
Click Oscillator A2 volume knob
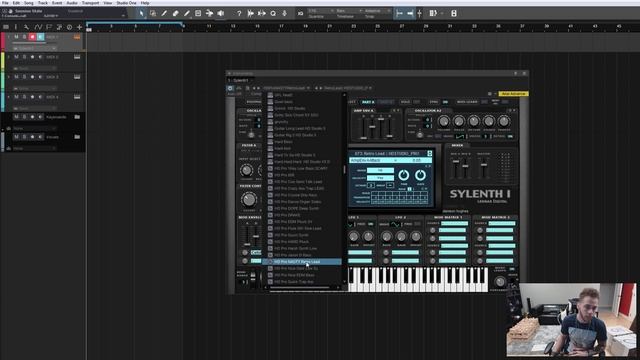tap(444, 121)
